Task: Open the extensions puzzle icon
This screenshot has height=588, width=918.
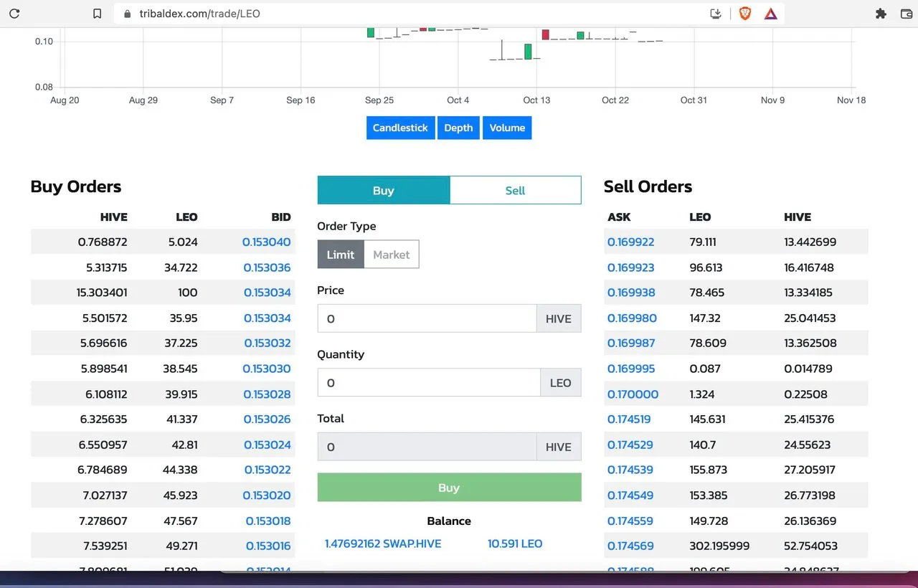Action: [881, 14]
